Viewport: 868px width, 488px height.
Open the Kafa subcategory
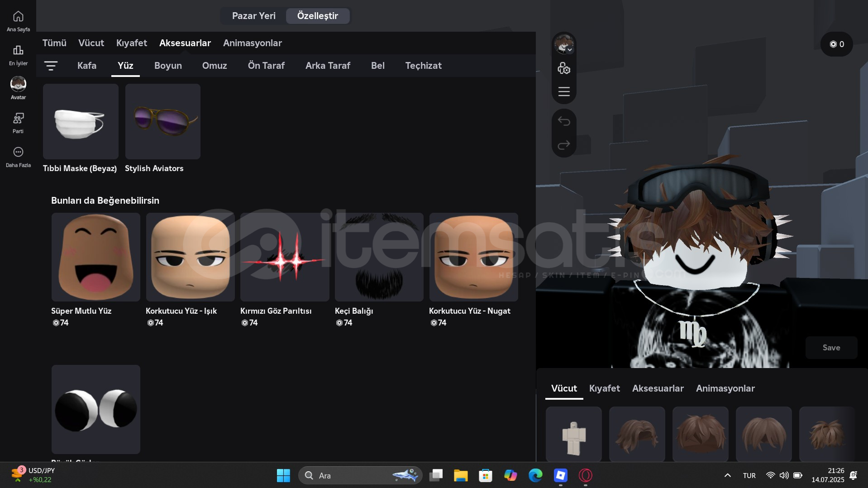click(x=86, y=66)
